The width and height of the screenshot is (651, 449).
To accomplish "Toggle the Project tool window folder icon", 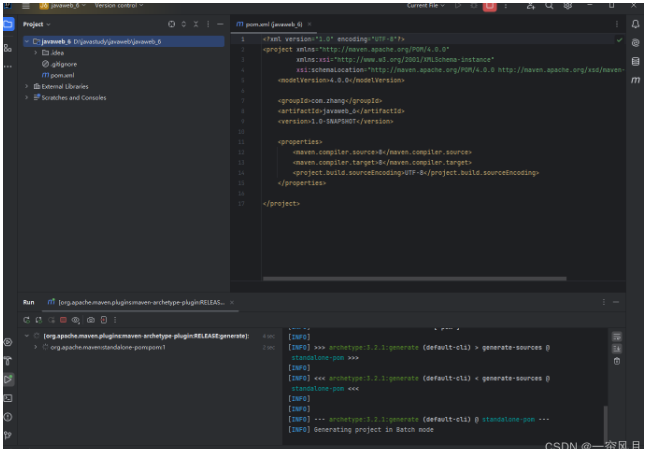I will coord(8,23).
